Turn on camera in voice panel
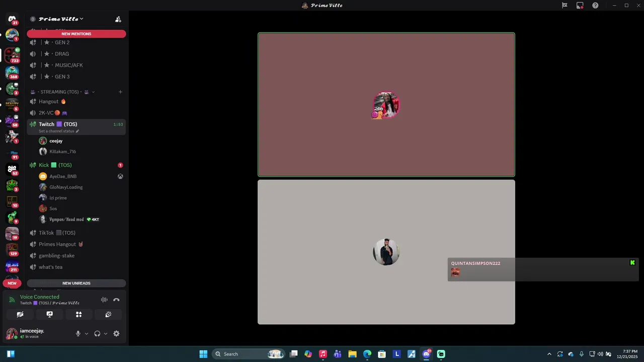 tap(20, 314)
